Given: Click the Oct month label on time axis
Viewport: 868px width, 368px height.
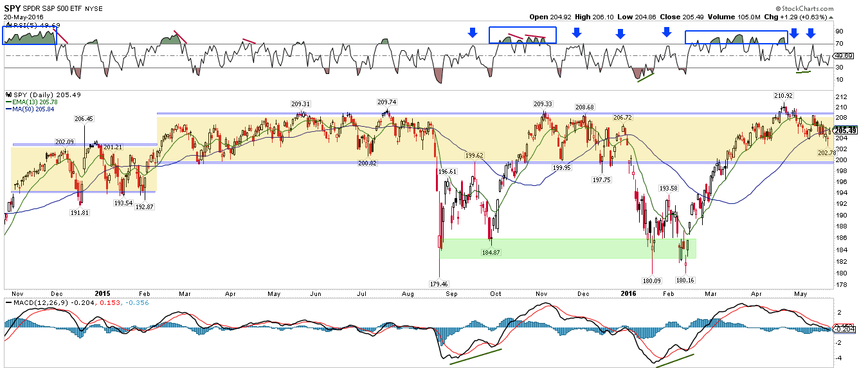Looking at the screenshot, I should 496,294.
